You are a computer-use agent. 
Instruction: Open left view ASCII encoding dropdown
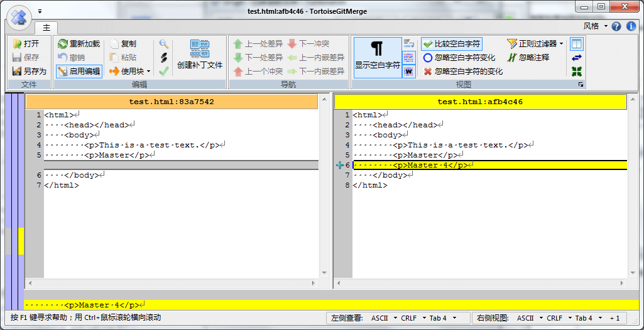[x=383, y=318]
